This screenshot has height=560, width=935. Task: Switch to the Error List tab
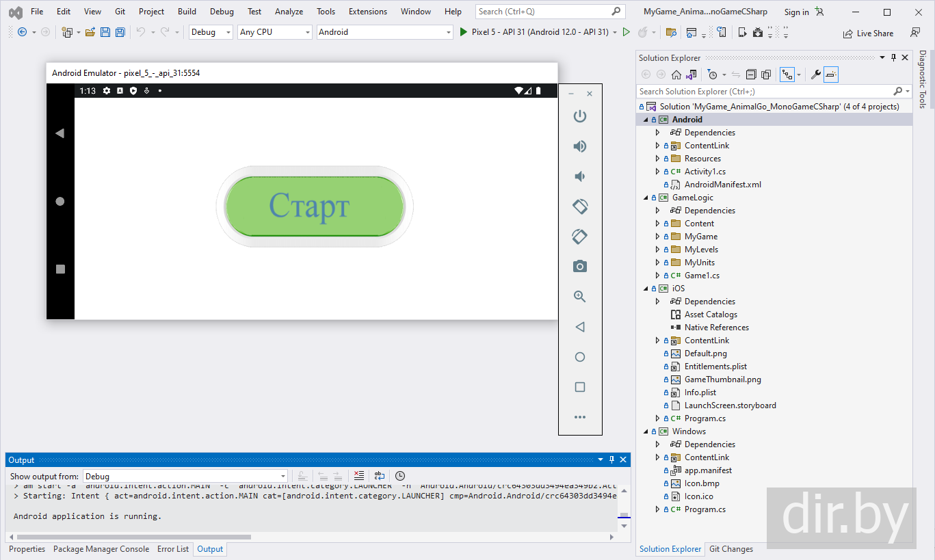pyautogui.click(x=173, y=549)
